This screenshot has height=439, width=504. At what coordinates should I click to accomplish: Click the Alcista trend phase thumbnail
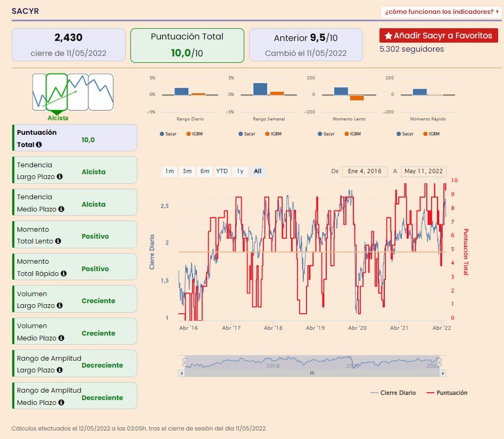(56, 92)
